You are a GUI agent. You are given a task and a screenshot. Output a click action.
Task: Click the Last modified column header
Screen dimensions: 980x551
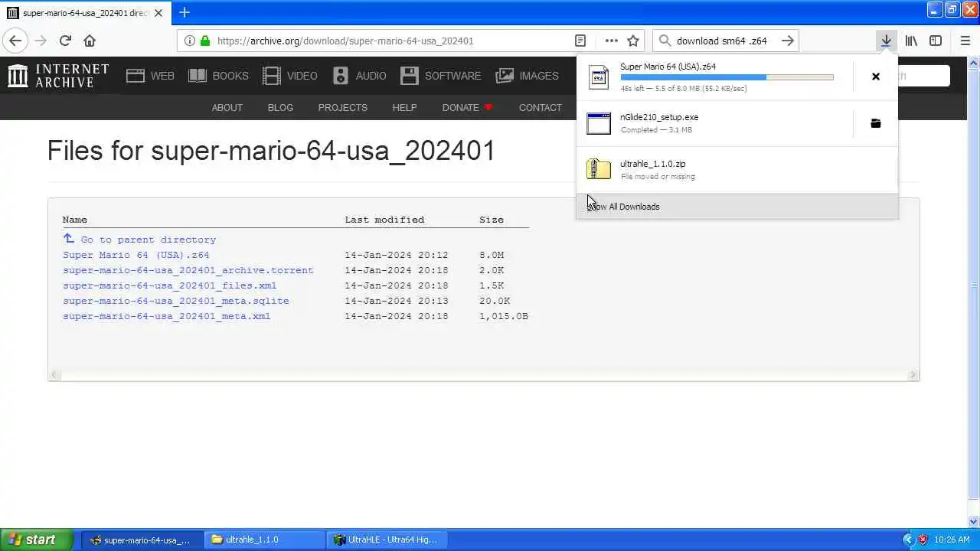(x=384, y=220)
